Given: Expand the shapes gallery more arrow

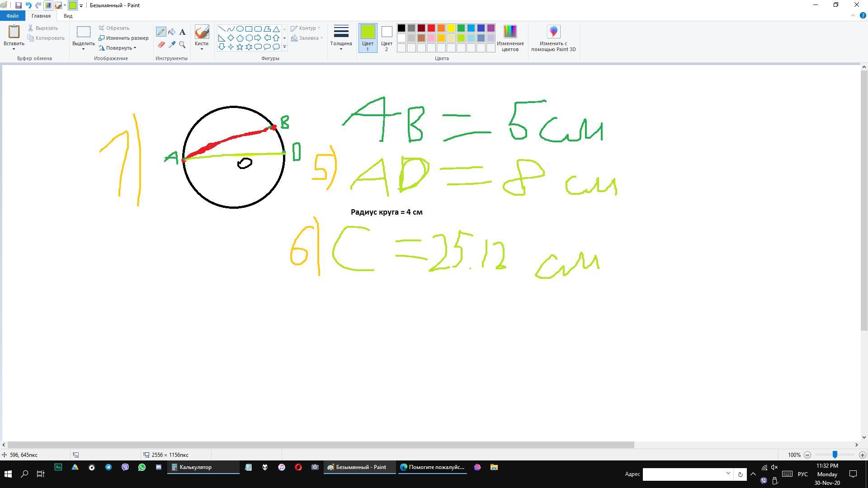Looking at the screenshot, I should tap(284, 47).
